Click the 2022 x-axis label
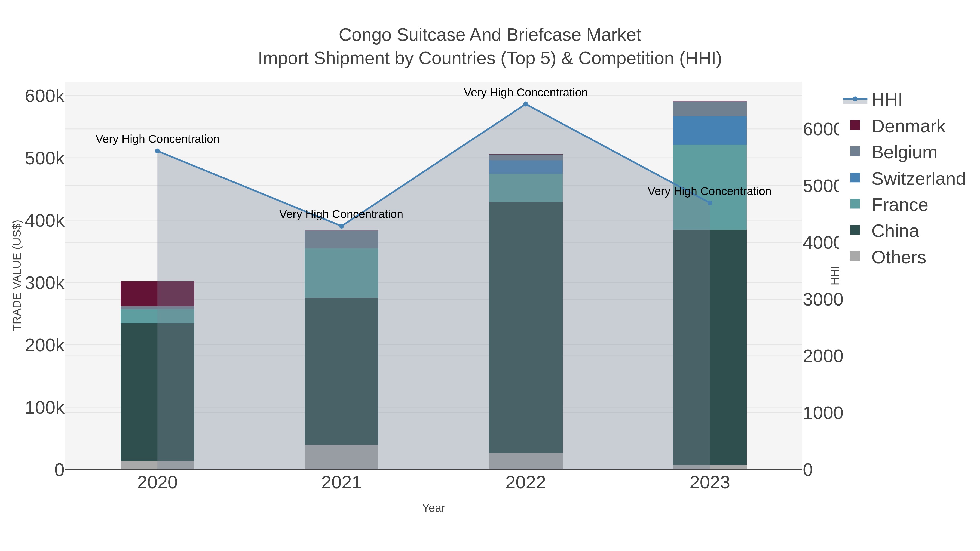980x551 pixels. pos(526,483)
